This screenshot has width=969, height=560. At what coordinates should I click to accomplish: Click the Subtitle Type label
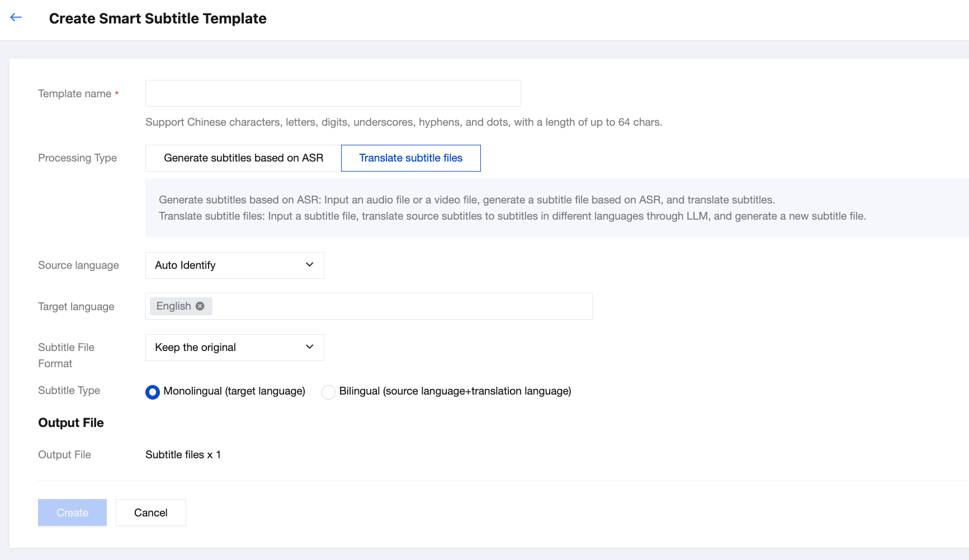click(69, 391)
